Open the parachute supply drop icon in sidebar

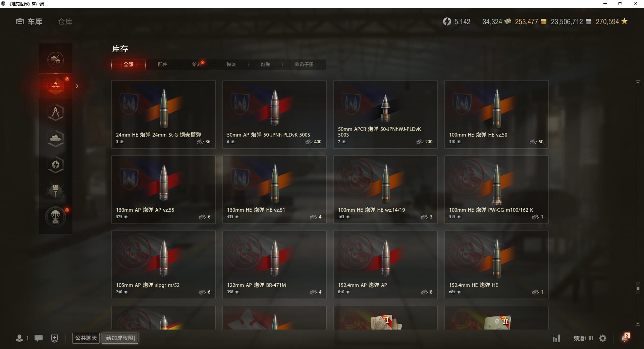click(56, 217)
